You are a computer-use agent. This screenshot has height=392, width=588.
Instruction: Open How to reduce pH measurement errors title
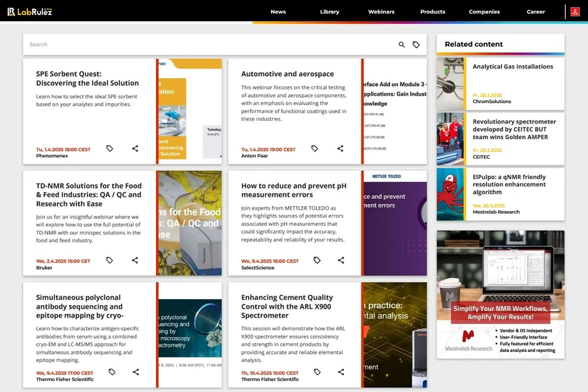(294, 190)
